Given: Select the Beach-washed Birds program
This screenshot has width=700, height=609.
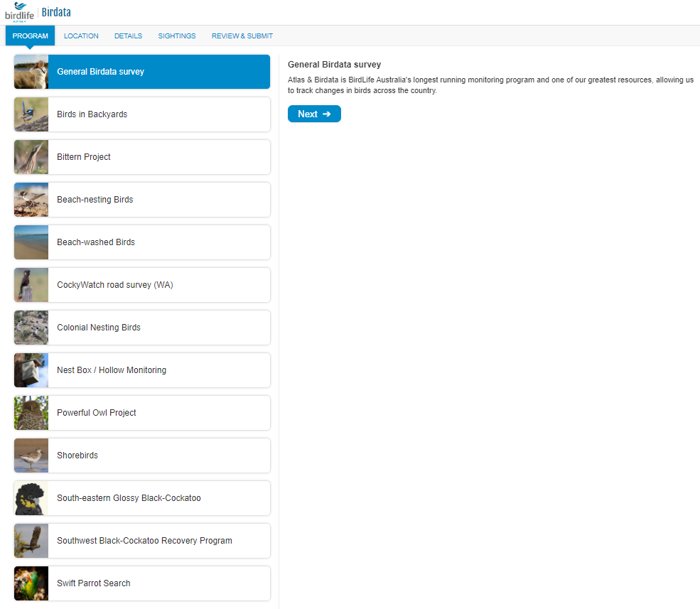Looking at the screenshot, I should pyautogui.click(x=142, y=242).
